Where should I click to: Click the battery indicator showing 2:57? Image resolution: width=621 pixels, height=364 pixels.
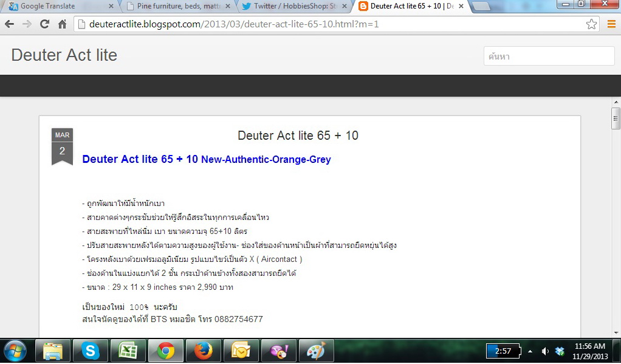(503, 351)
